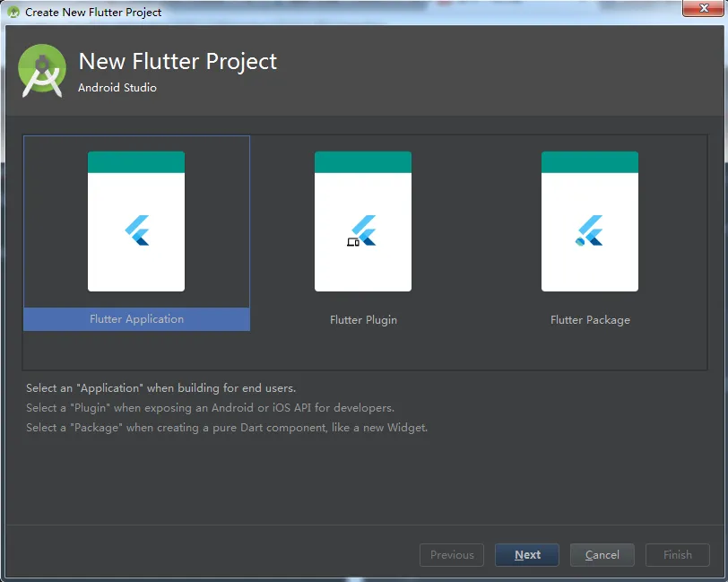Click the Next button
728x582 pixels.
(x=527, y=554)
